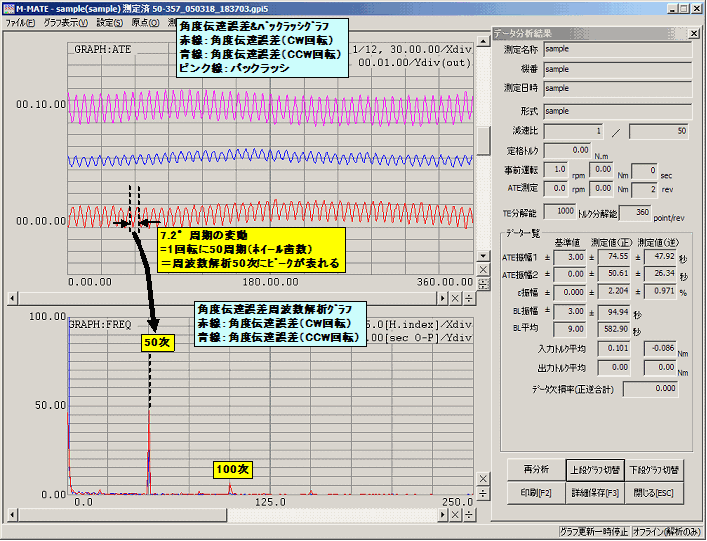Click the X reset icon below frequency graph
The height and width of the screenshot is (541, 707).
pyautogui.click(x=456, y=513)
